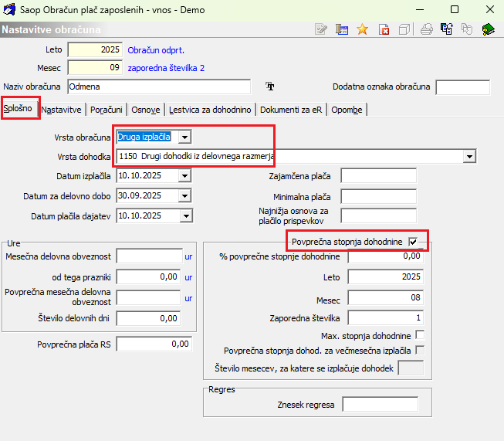Click the blue text 'Obračun odprt.'
The width and height of the screenshot is (504, 441).
[156, 50]
